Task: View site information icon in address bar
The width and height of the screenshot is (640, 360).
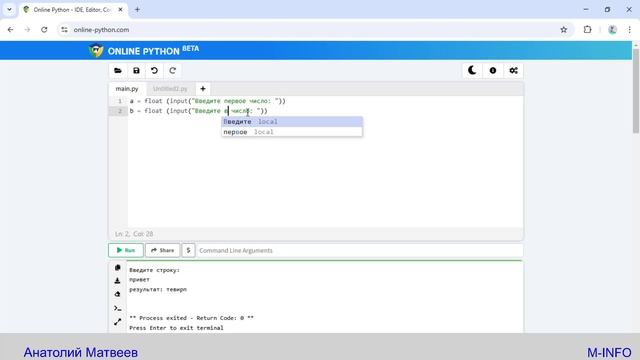Action: point(64,30)
